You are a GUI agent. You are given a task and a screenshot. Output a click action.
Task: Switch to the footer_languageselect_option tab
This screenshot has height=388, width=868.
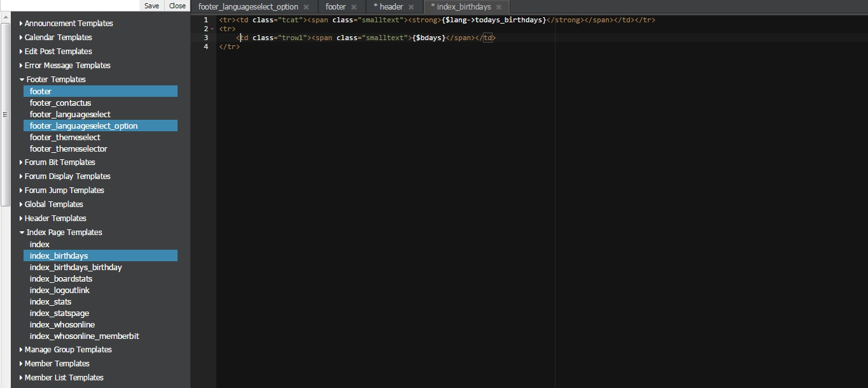(x=248, y=7)
